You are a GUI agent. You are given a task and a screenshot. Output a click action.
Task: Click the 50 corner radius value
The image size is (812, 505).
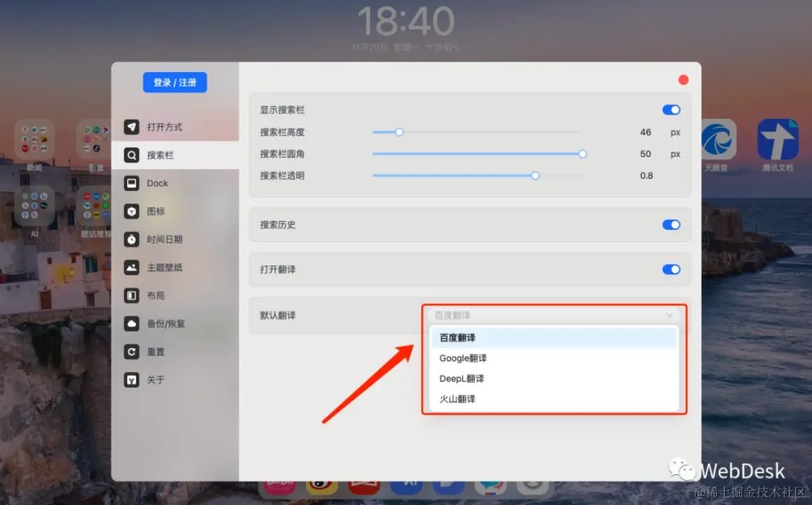(645, 154)
